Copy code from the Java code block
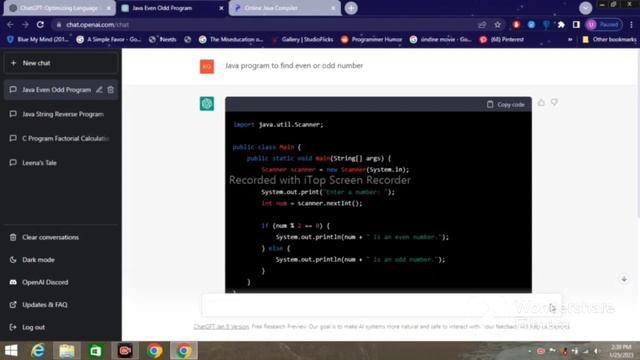Viewport: 640px width, 360px height. pyautogui.click(x=505, y=104)
